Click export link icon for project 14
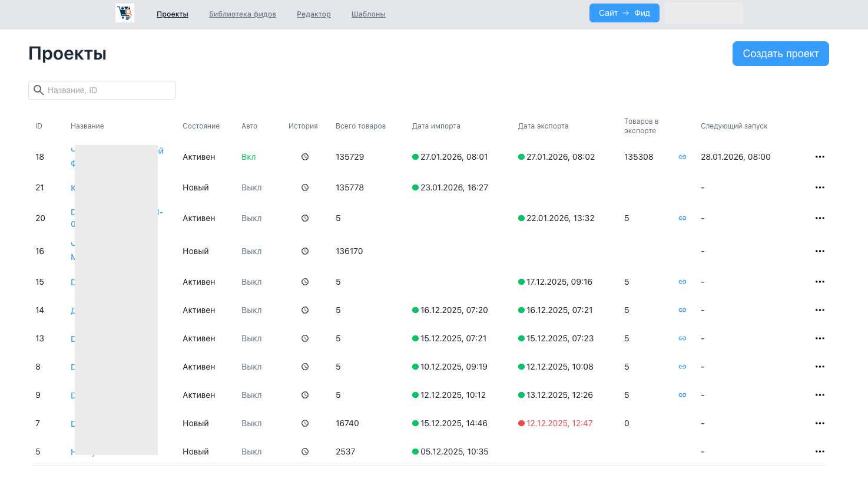868x481 pixels. click(683, 310)
